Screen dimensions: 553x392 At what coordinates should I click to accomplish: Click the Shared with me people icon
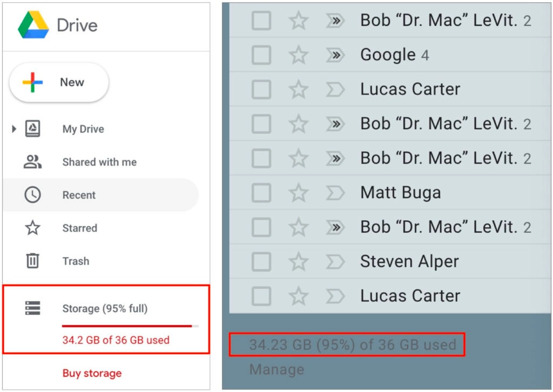pos(32,162)
